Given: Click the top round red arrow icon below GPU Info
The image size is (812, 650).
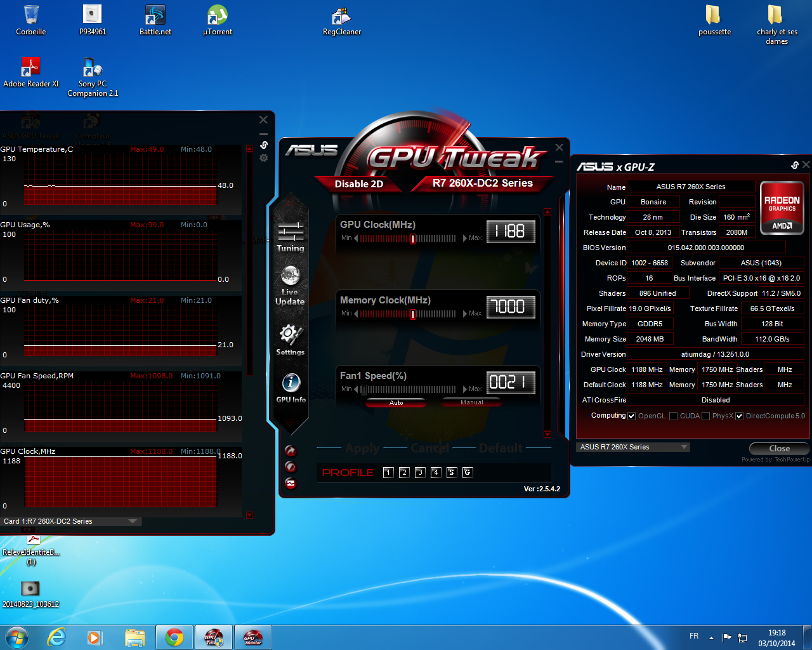Looking at the screenshot, I should [x=291, y=451].
